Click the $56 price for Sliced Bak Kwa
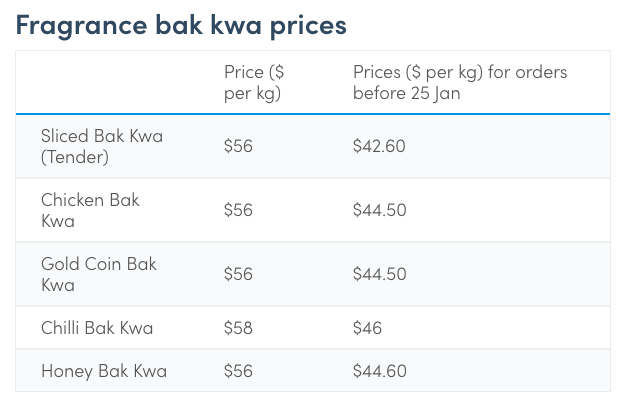Image resolution: width=628 pixels, height=409 pixels. click(238, 146)
